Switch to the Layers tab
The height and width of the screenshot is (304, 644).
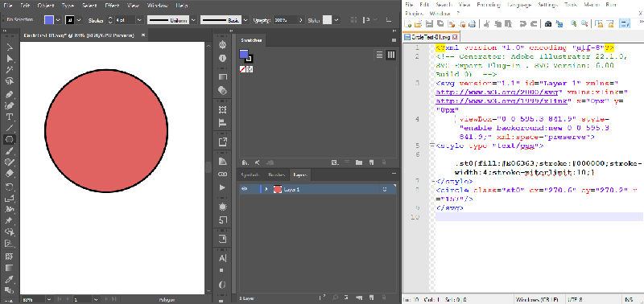click(x=299, y=175)
